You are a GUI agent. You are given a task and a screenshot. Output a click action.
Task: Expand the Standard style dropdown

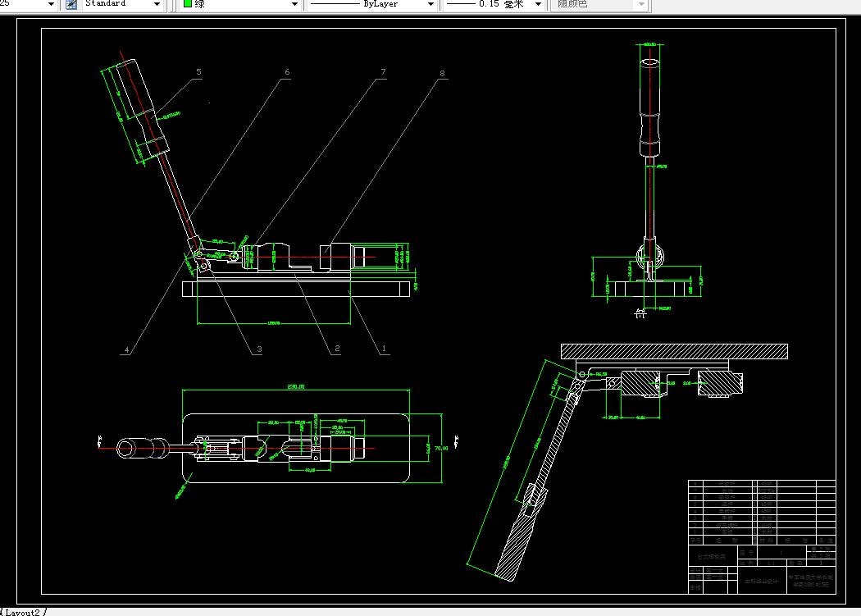158,5
